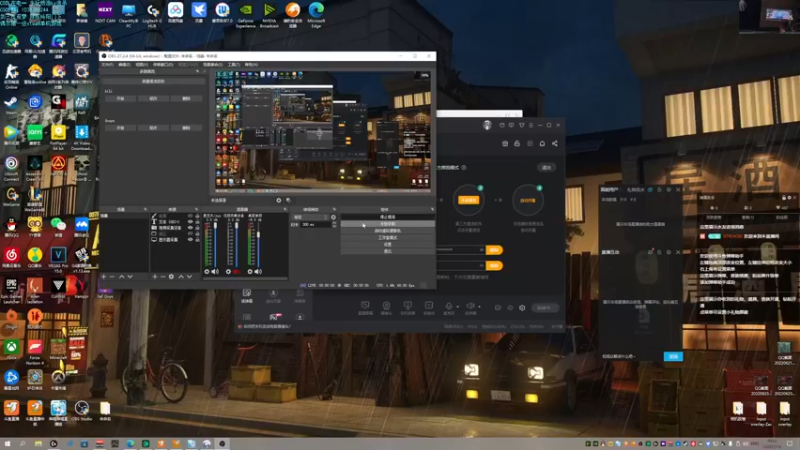The image size is (800, 450).
Task: Move the scene down in the Scenes panel
Action: point(130,277)
